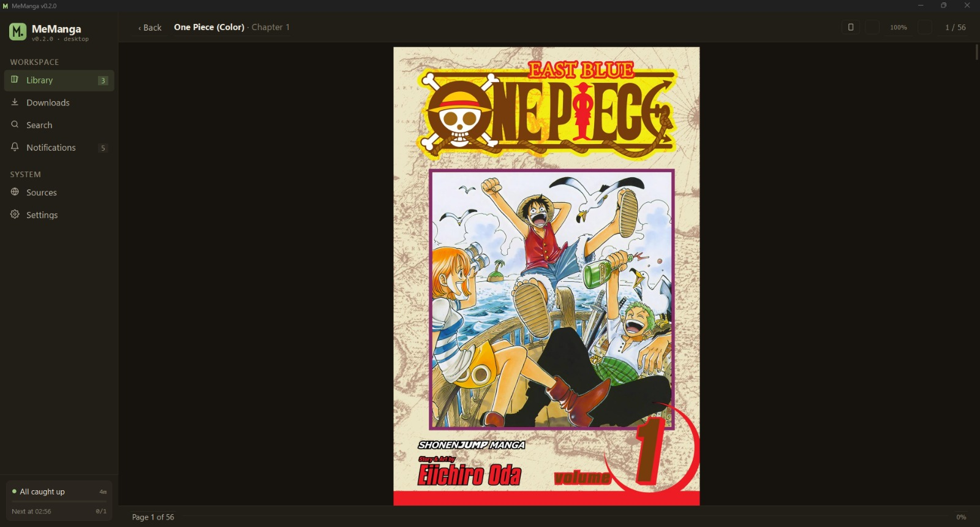Minimize the MeManga window

(921, 6)
